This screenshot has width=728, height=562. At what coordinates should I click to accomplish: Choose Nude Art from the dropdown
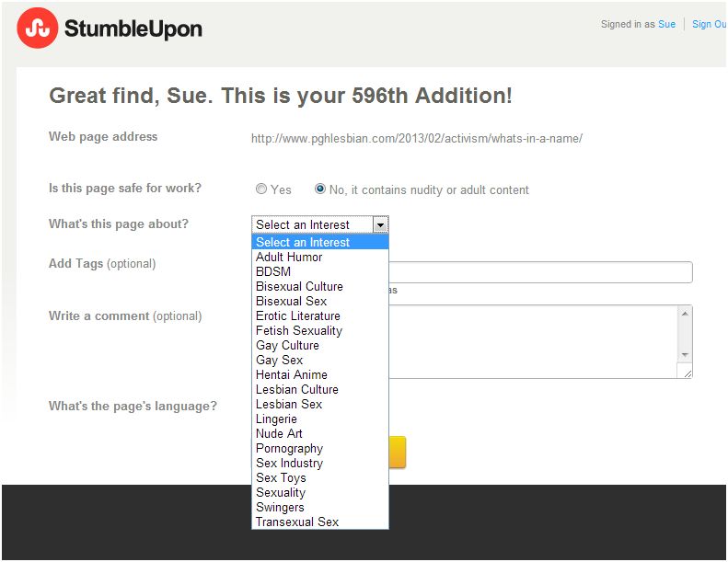(x=279, y=434)
